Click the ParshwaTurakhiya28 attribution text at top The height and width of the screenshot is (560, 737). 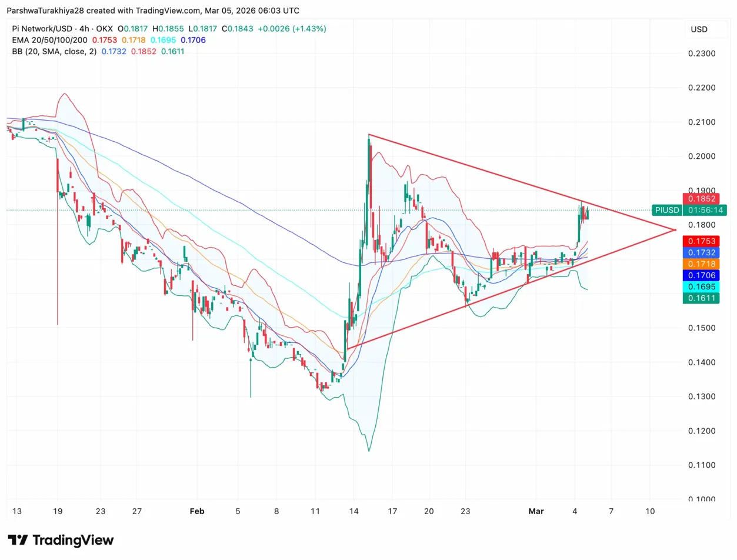(44, 10)
